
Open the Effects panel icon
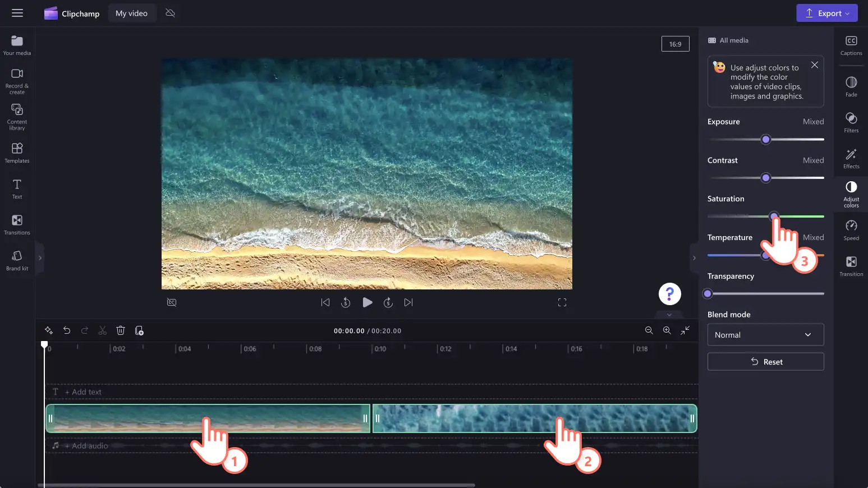coord(851,158)
